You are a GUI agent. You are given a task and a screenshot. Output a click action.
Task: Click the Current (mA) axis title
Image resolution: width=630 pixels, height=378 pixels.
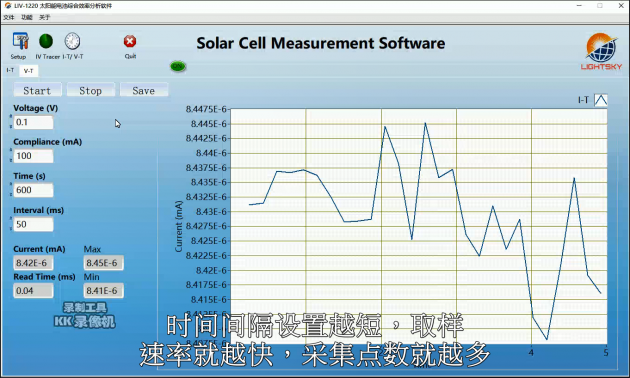click(x=178, y=226)
